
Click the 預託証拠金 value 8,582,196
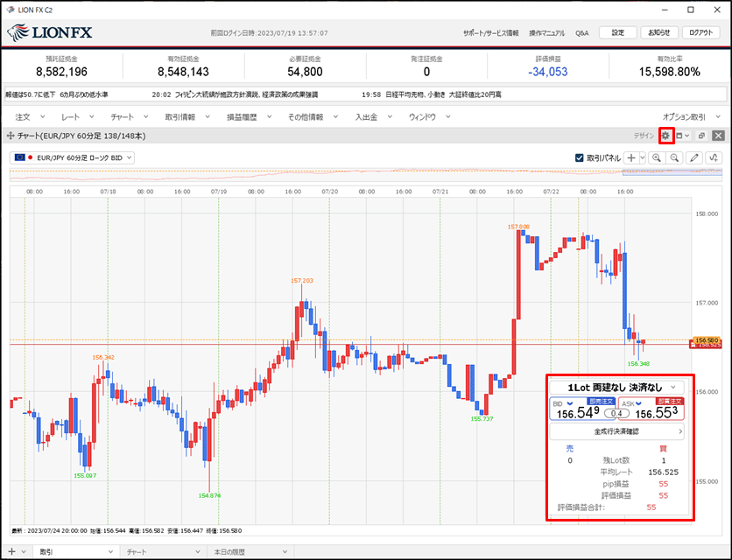[x=61, y=72]
